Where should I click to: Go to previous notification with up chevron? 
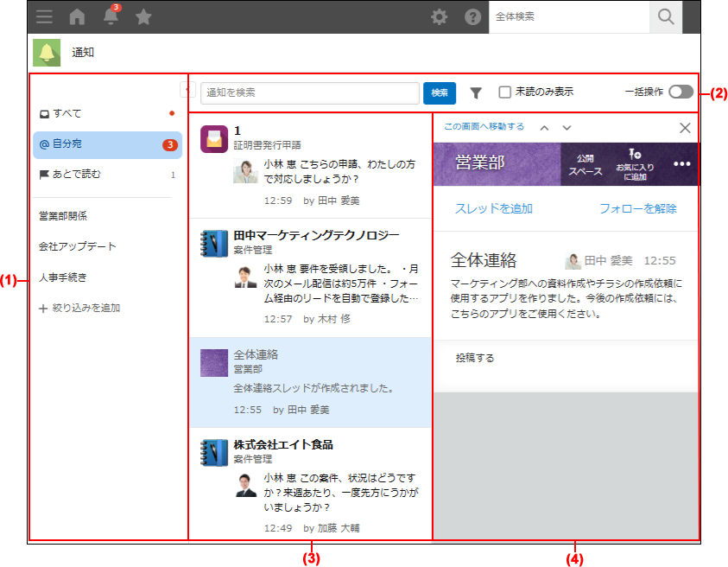point(545,128)
